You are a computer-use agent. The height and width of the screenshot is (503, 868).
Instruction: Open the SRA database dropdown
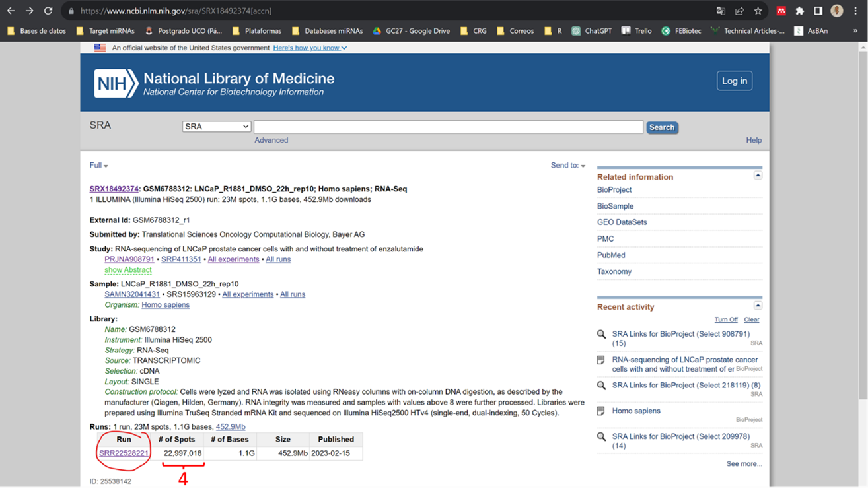217,127
